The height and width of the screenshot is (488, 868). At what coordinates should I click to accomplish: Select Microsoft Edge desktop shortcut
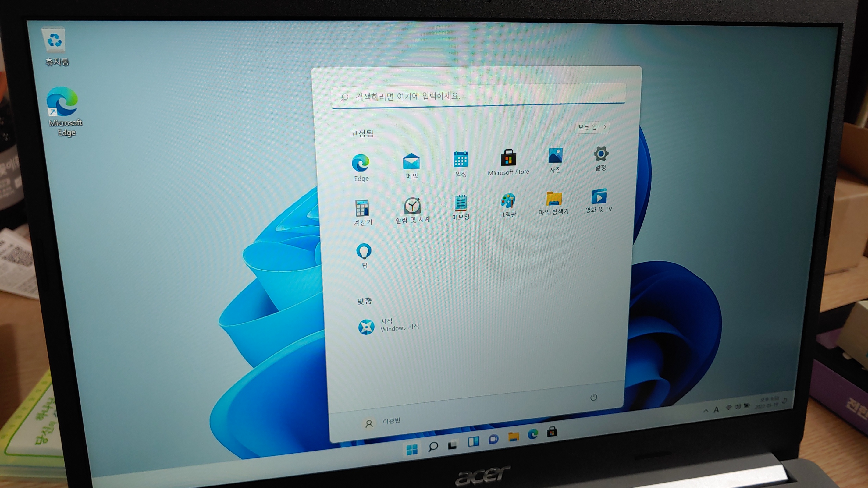(x=64, y=111)
